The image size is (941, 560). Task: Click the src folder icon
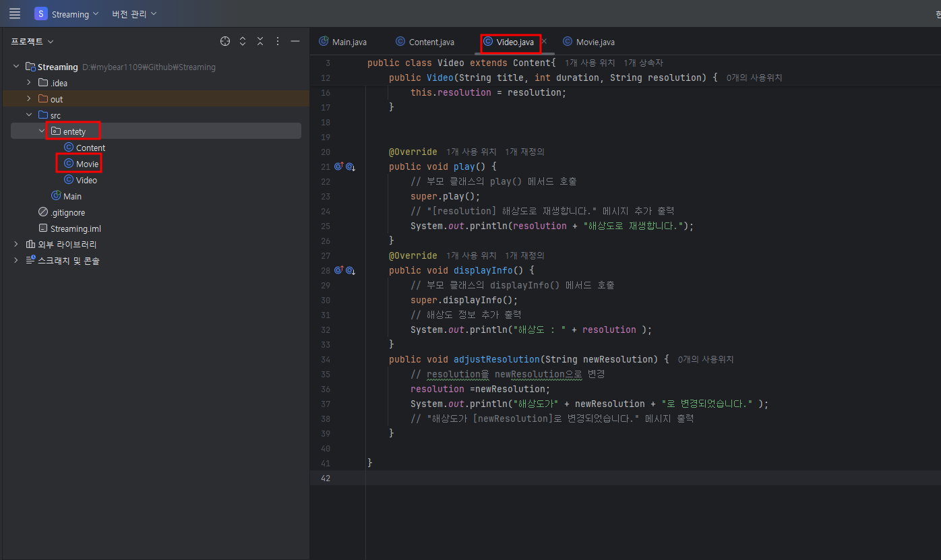coord(43,115)
